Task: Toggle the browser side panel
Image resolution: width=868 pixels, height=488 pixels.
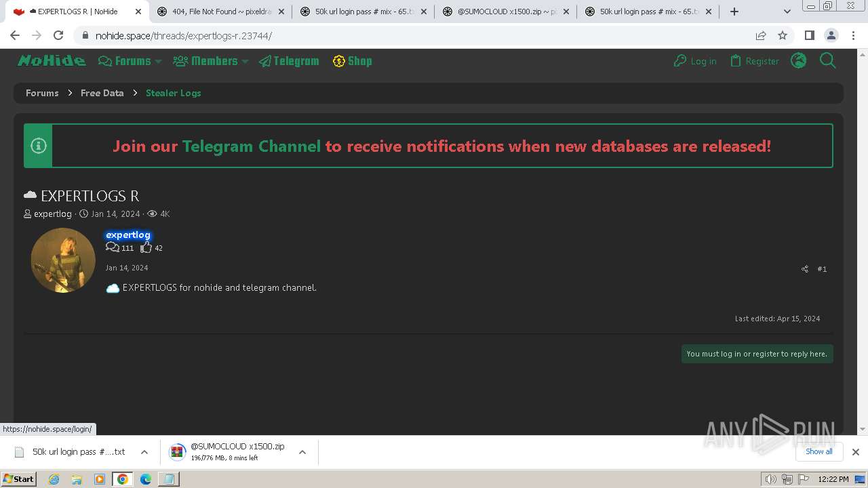Action: point(809,35)
